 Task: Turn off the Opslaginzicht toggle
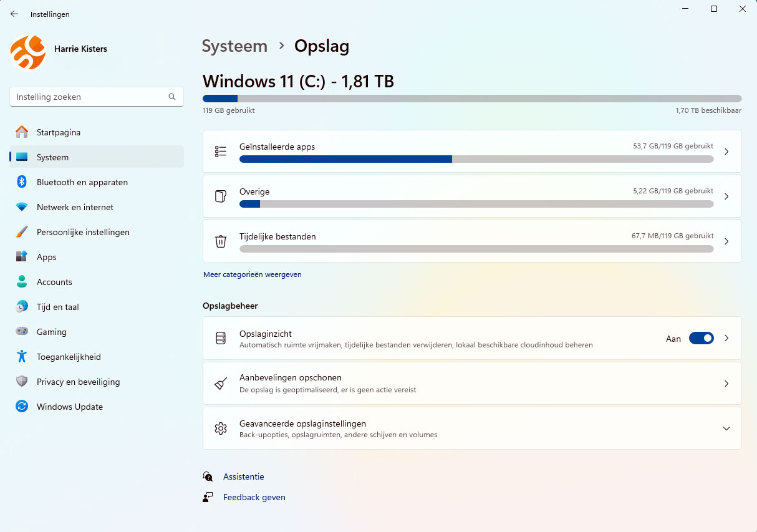click(702, 338)
